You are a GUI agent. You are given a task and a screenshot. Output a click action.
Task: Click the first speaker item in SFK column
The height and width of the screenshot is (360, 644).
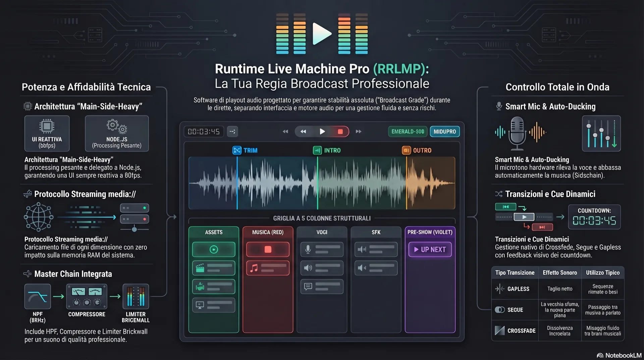[x=376, y=250]
